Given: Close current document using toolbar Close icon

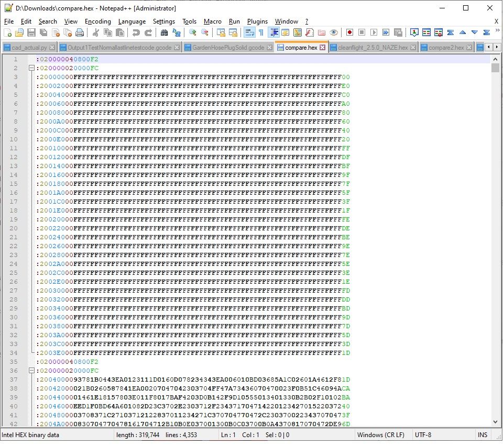Looking at the screenshot, I should 56,32.
